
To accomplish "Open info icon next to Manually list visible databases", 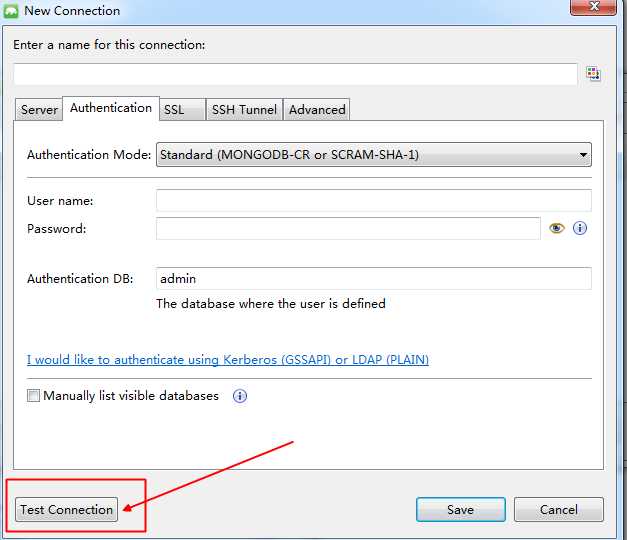I will [240, 396].
